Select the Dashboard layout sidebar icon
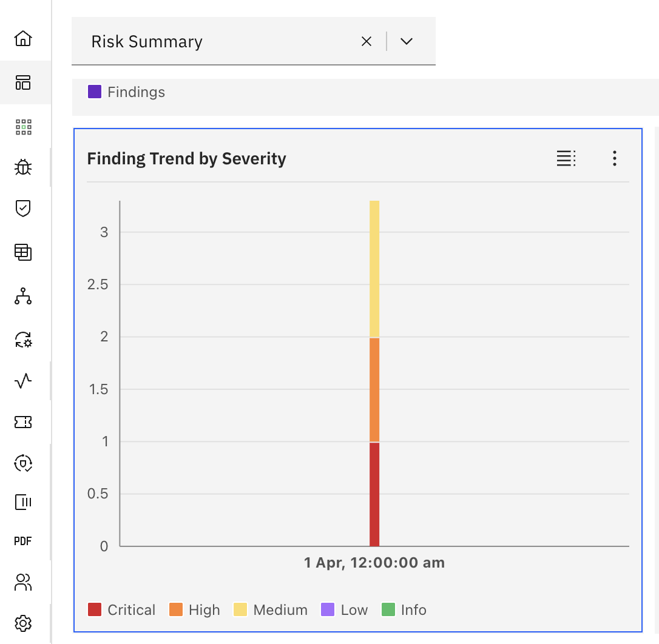This screenshot has width=659, height=644. point(23,82)
